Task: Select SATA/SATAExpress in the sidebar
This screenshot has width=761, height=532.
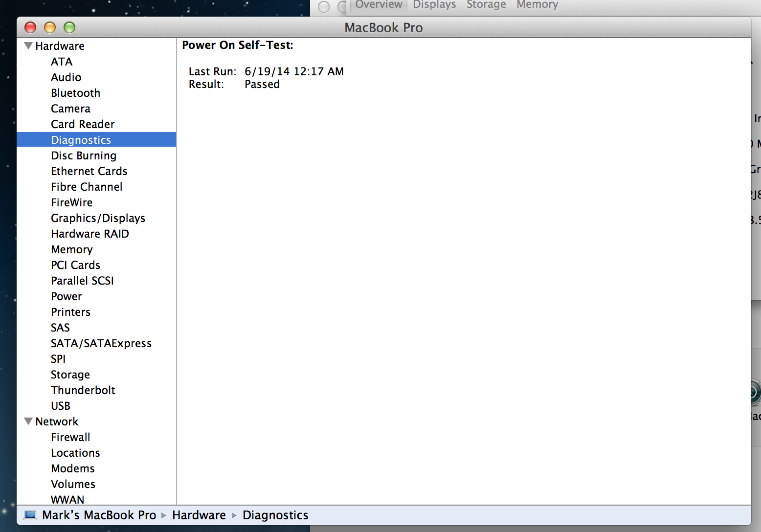Action: pyautogui.click(x=101, y=343)
